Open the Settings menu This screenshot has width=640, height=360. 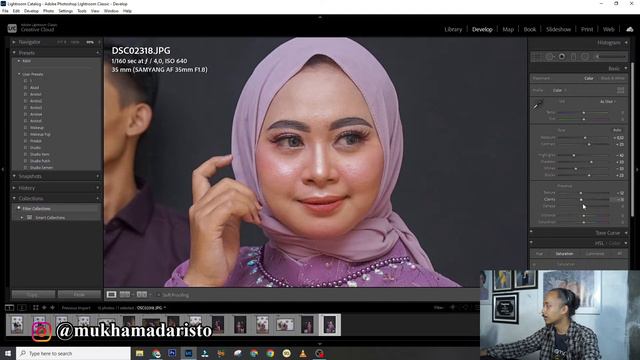[x=65, y=11]
